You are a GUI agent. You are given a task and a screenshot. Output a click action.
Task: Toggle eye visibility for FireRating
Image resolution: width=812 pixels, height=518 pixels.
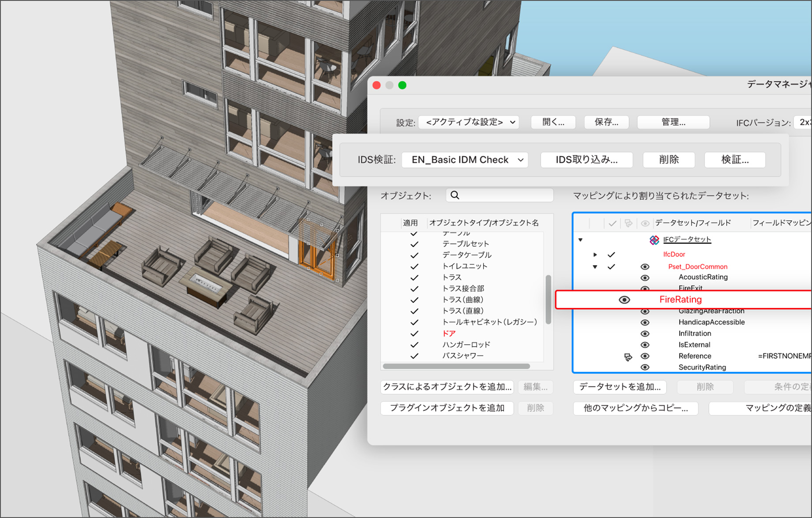[x=624, y=300]
